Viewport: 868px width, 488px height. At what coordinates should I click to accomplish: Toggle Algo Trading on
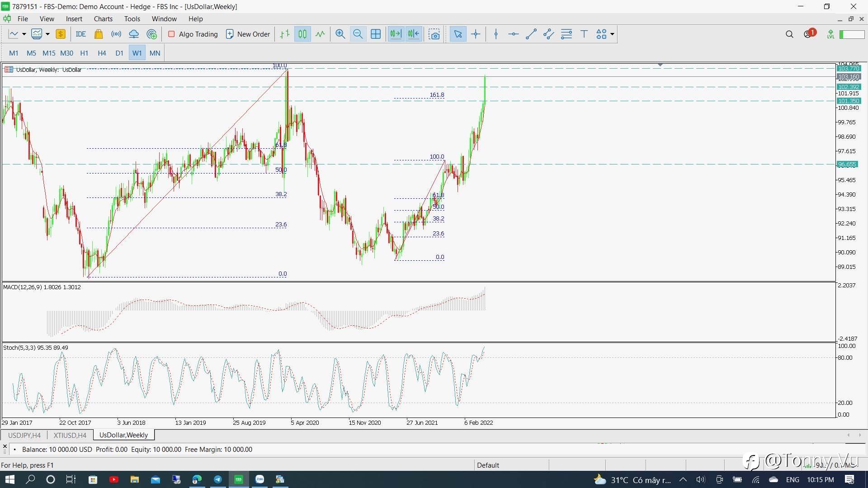[193, 34]
